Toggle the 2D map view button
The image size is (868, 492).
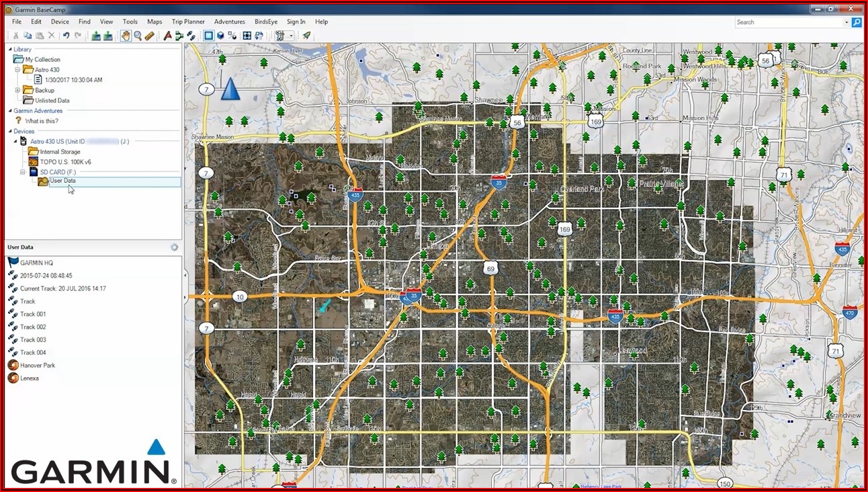tap(208, 36)
